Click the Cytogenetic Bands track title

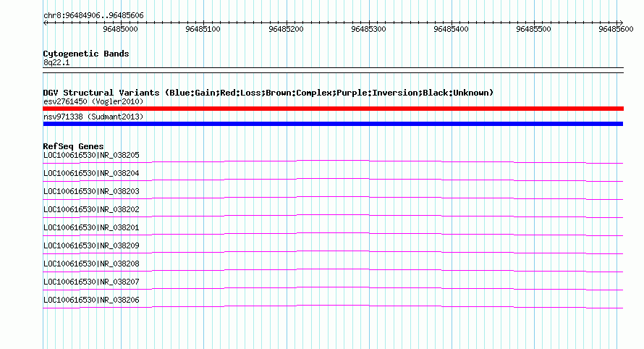tap(86, 54)
